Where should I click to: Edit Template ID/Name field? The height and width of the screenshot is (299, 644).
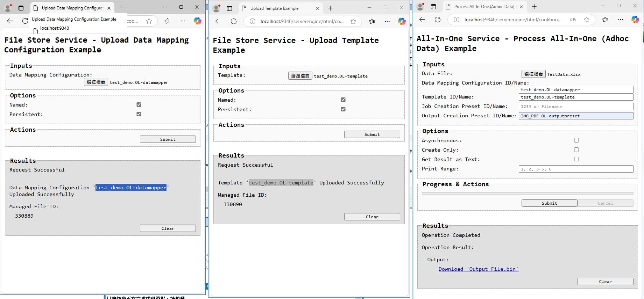(x=576, y=97)
